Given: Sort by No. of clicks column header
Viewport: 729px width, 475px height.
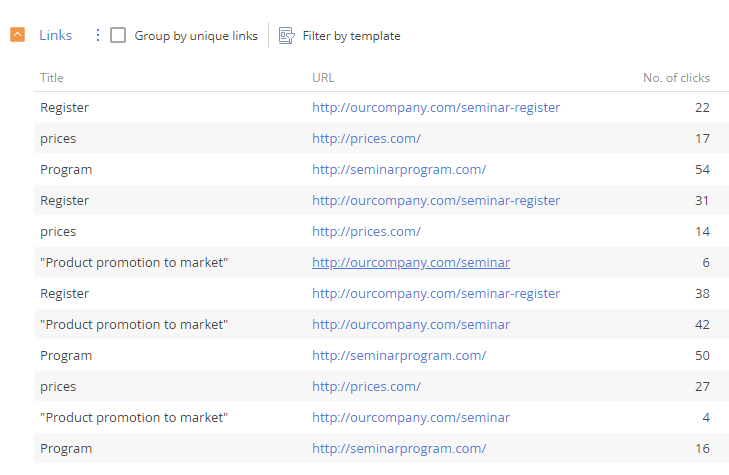Looking at the screenshot, I should coord(676,78).
